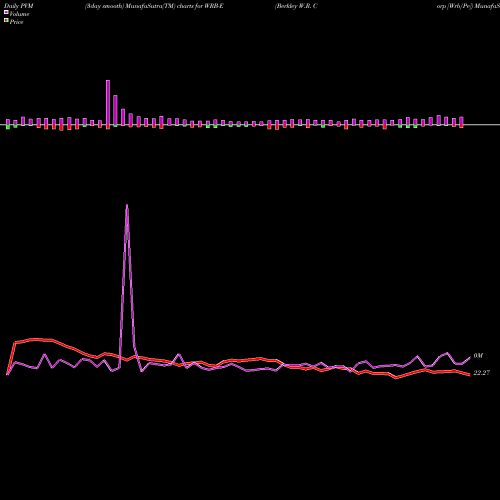Image resolution: width=500 pixels, height=500 pixels.
Task: Select the 'Price' legend label
Action: tap(16, 22)
